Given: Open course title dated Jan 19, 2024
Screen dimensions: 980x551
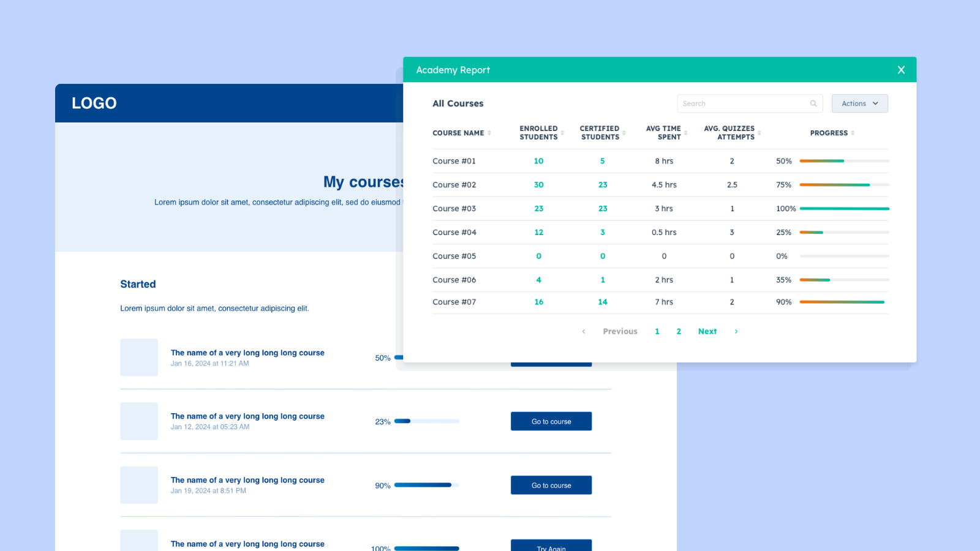Looking at the screenshot, I should click(247, 480).
